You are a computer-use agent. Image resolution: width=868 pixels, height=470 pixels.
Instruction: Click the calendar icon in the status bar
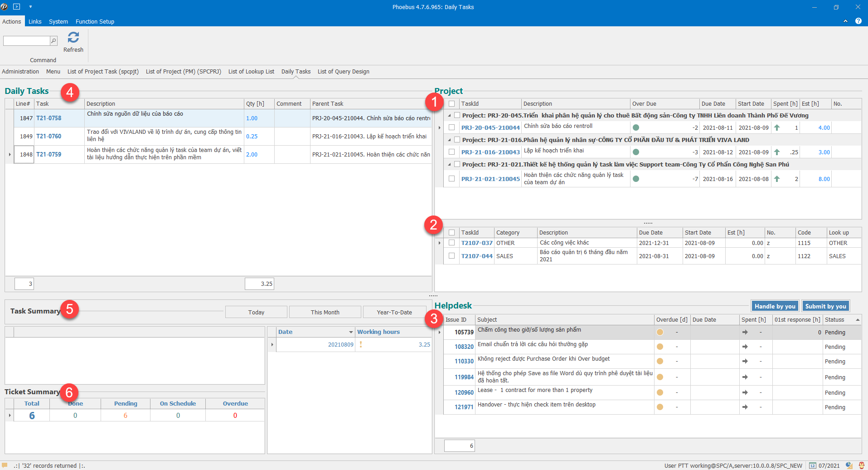813,465
